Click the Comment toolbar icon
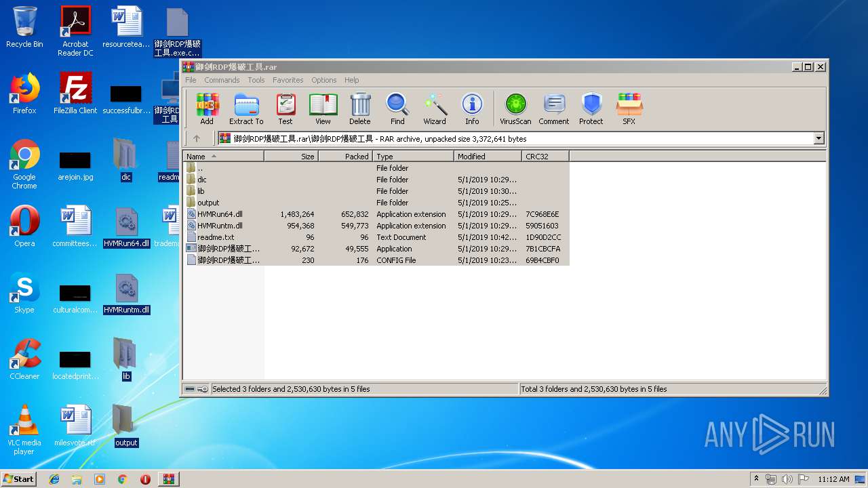Screen dimensions: 868x488 click(x=554, y=109)
